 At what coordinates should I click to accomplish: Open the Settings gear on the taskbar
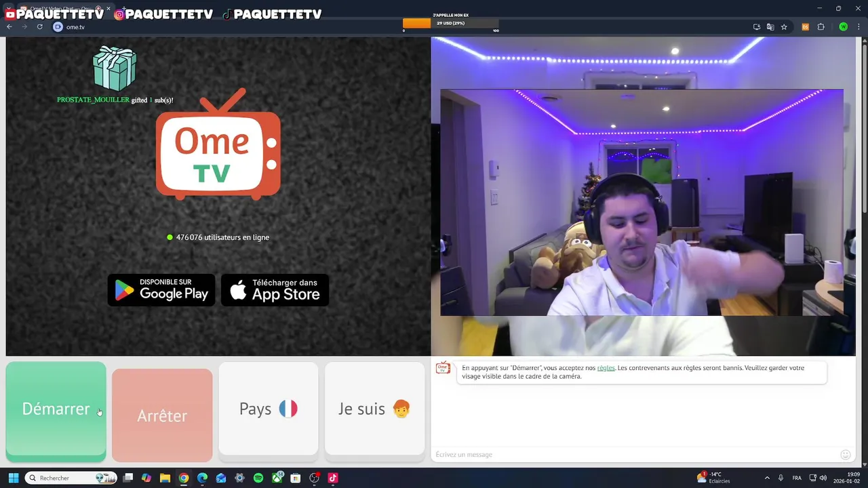coord(239,478)
